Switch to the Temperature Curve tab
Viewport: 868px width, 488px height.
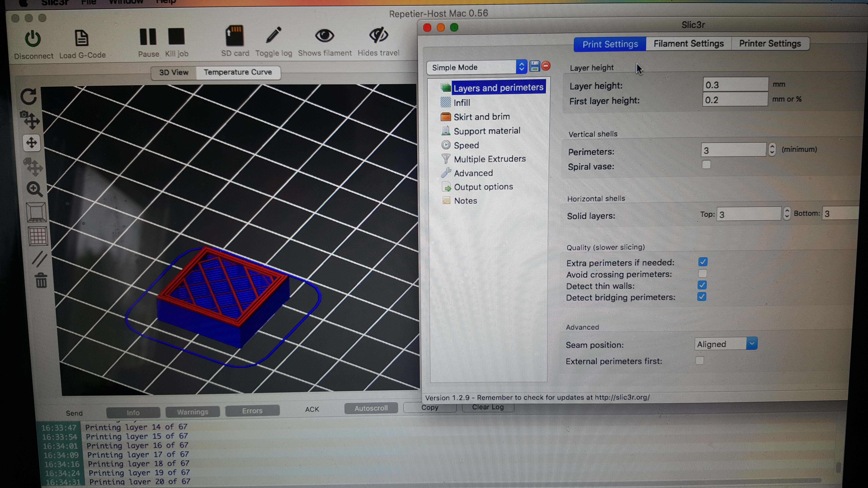coord(238,72)
